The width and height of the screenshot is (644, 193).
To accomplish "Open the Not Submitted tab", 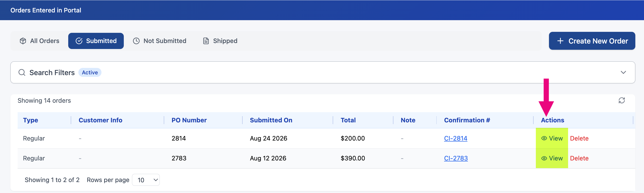I will 160,41.
